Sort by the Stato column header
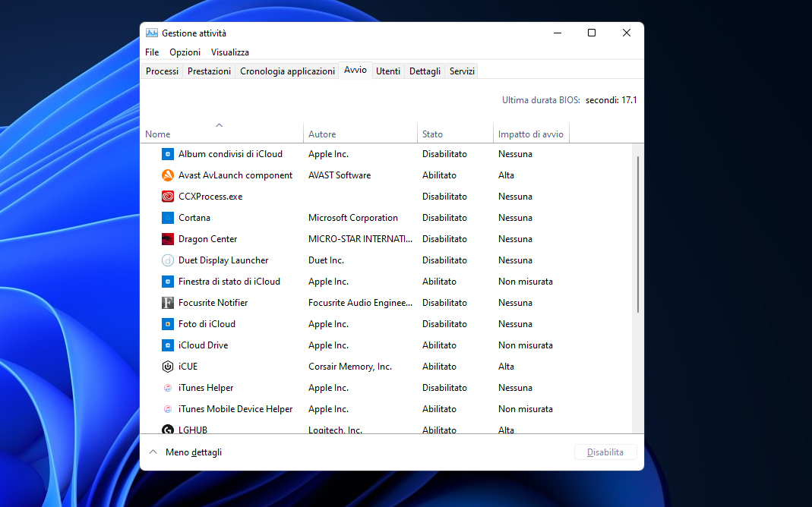Viewport: 812px width, 507px height. [x=432, y=134]
